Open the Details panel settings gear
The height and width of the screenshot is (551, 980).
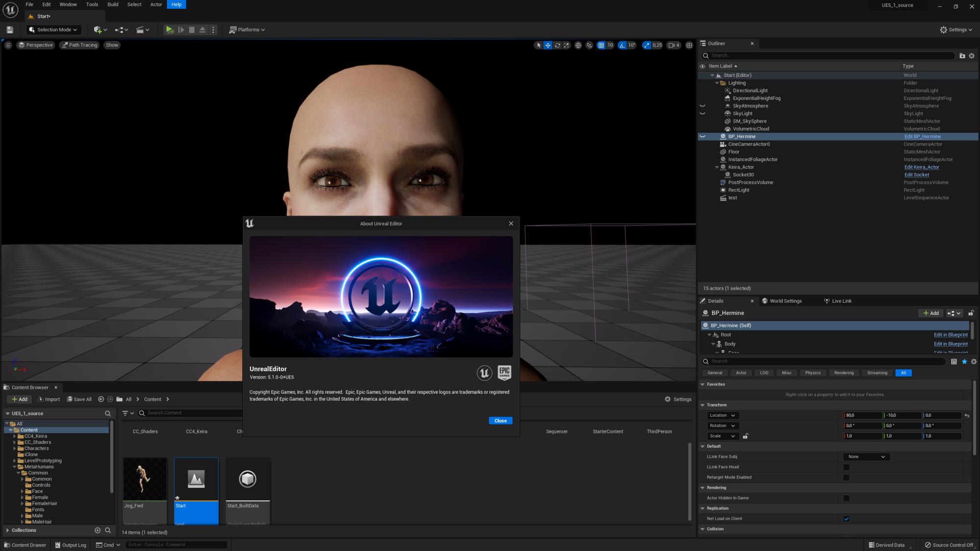click(x=974, y=361)
